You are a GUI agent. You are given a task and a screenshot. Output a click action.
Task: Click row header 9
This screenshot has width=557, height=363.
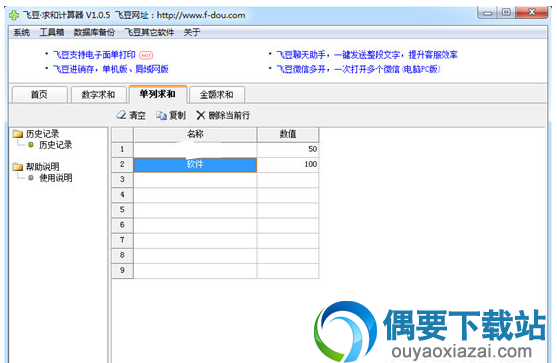[x=122, y=271]
